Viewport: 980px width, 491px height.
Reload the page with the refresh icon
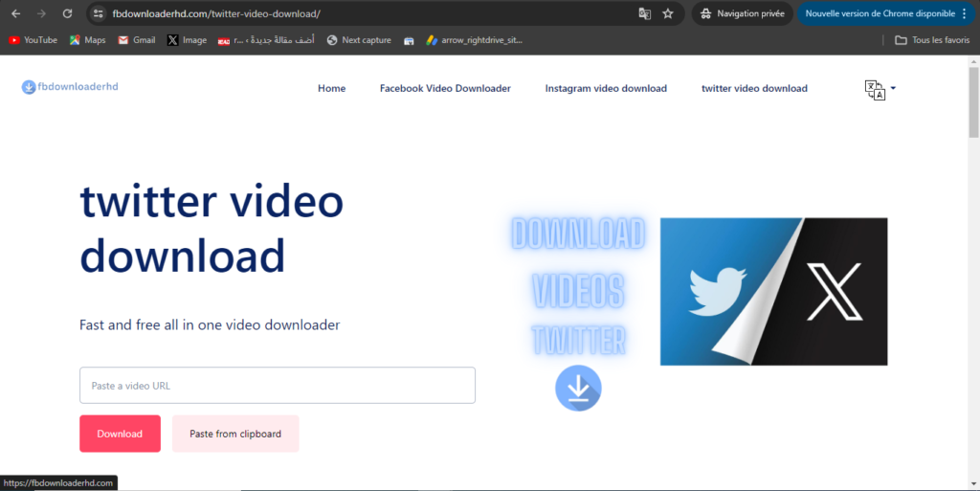pyautogui.click(x=68, y=13)
